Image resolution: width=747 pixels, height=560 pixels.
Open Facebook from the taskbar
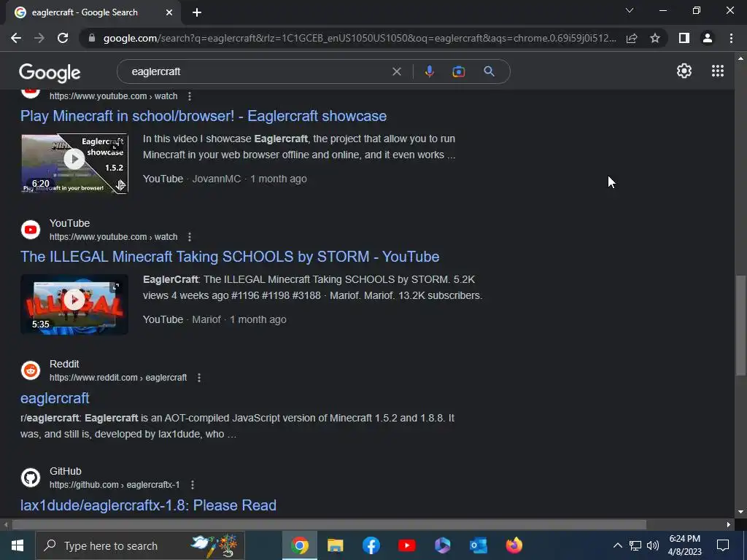pyautogui.click(x=371, y=545)
